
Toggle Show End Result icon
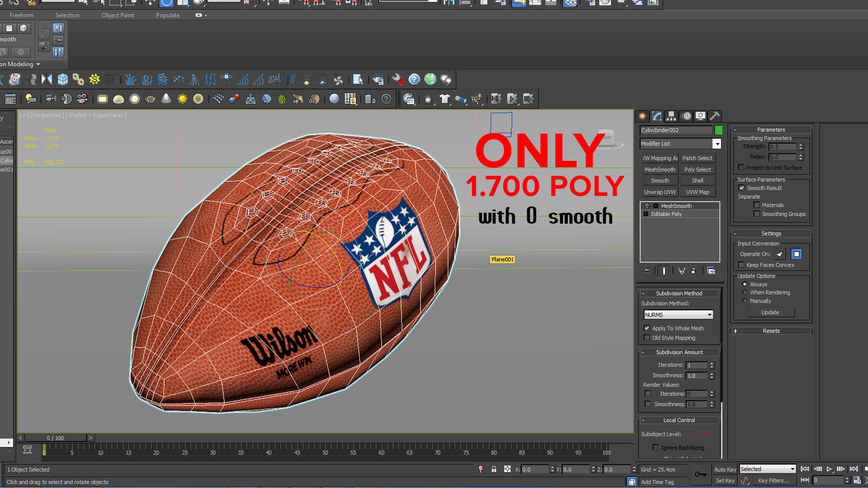(664, 271)
